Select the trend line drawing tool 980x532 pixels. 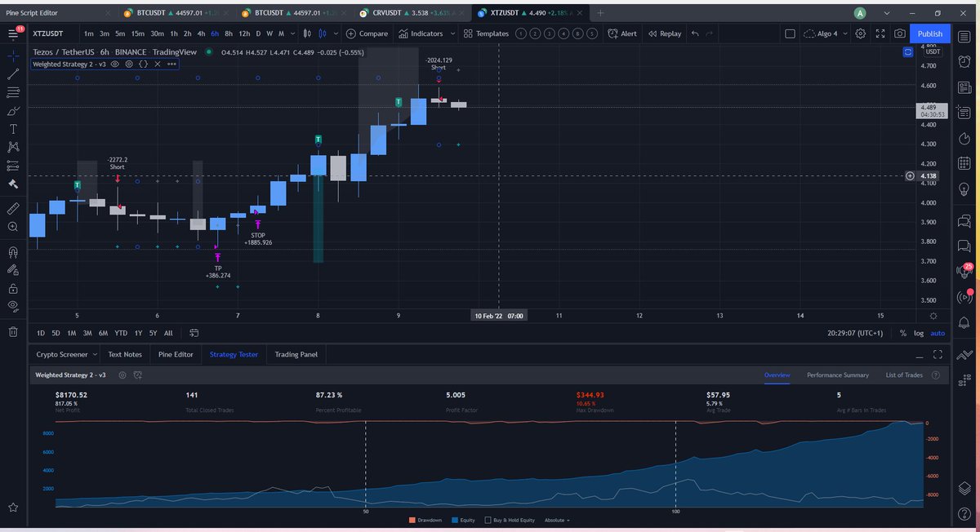(13, 73)
